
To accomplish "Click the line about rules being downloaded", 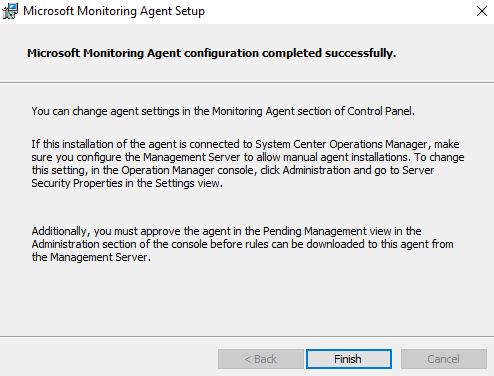I will coord(242,244).
